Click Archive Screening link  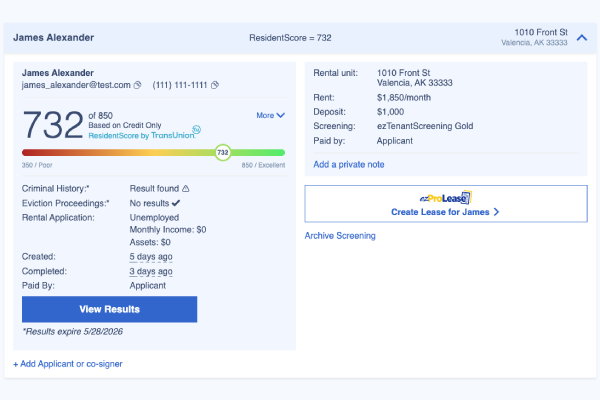[340, 236]
